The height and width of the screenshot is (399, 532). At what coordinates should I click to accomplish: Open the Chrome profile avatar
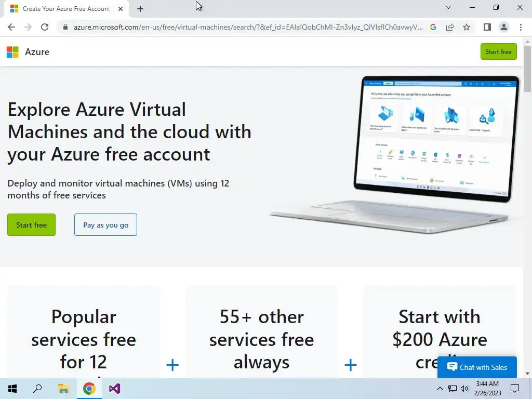504,27
